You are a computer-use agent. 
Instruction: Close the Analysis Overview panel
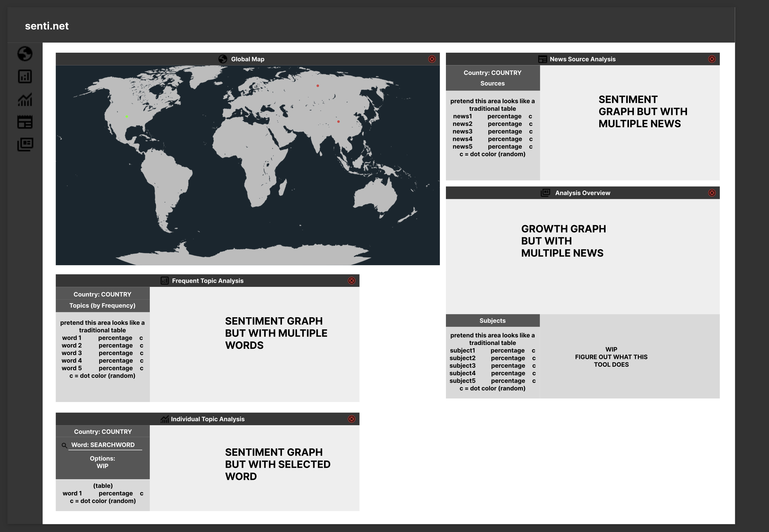click(712, 193)
